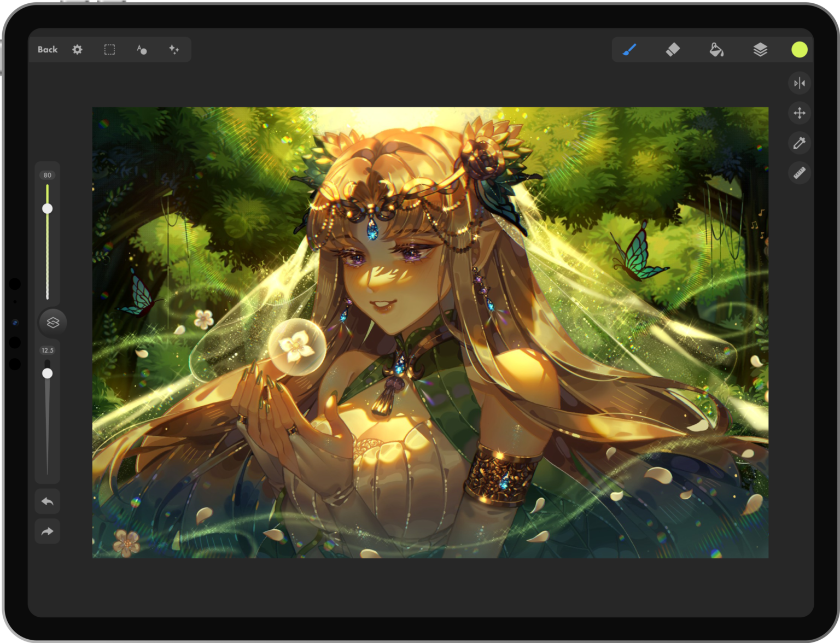
Task: Toggle the Ruler guide tool
Action: pyautogui.click(x=800, y=173)
